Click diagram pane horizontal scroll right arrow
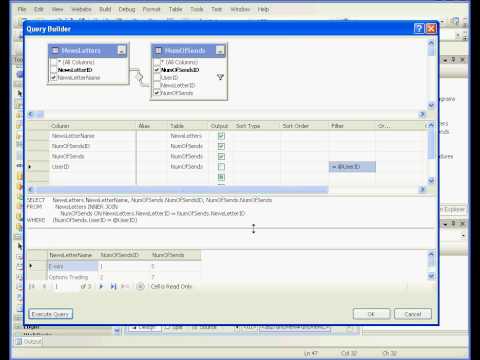This screenshot has width=480, height=360. tap(422, 114)
